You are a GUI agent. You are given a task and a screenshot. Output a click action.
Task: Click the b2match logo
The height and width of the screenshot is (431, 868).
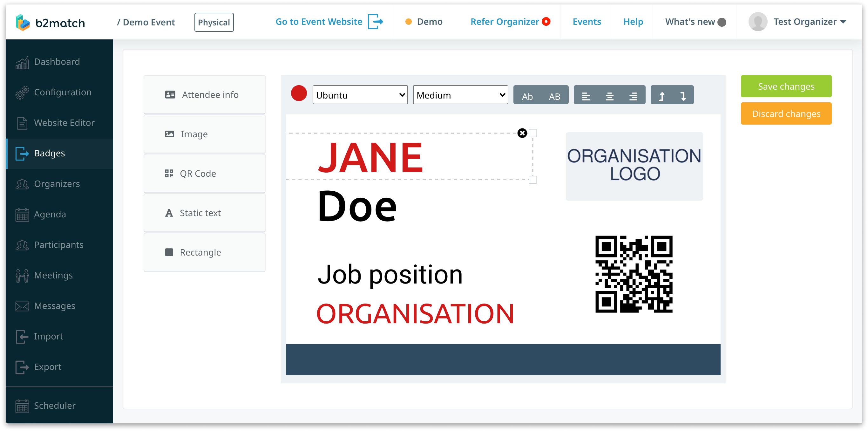50,22
